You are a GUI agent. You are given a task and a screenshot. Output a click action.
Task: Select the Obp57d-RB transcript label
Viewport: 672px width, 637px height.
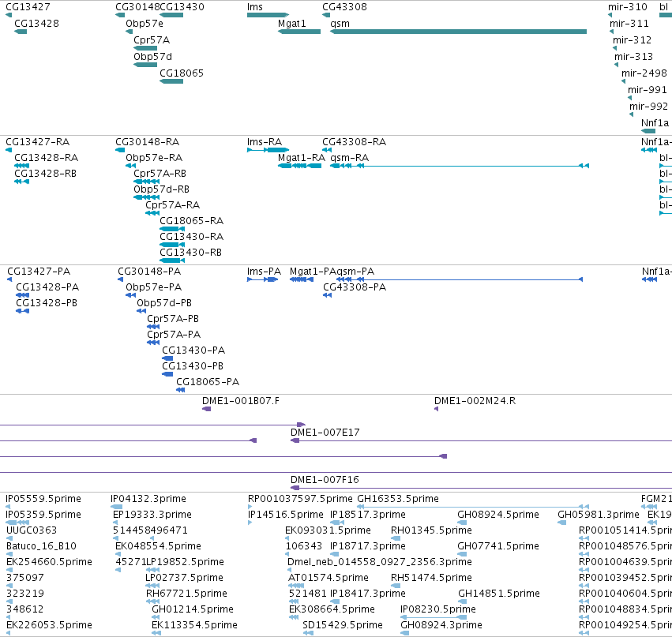click(162, 189)
